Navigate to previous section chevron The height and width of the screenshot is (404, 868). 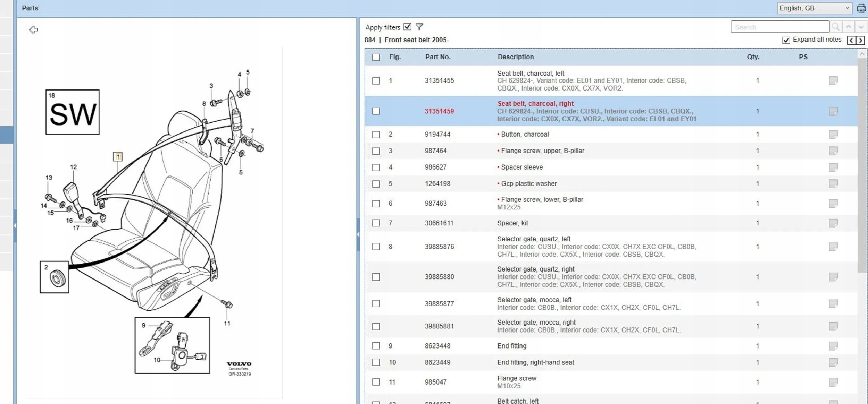(852, 41)
